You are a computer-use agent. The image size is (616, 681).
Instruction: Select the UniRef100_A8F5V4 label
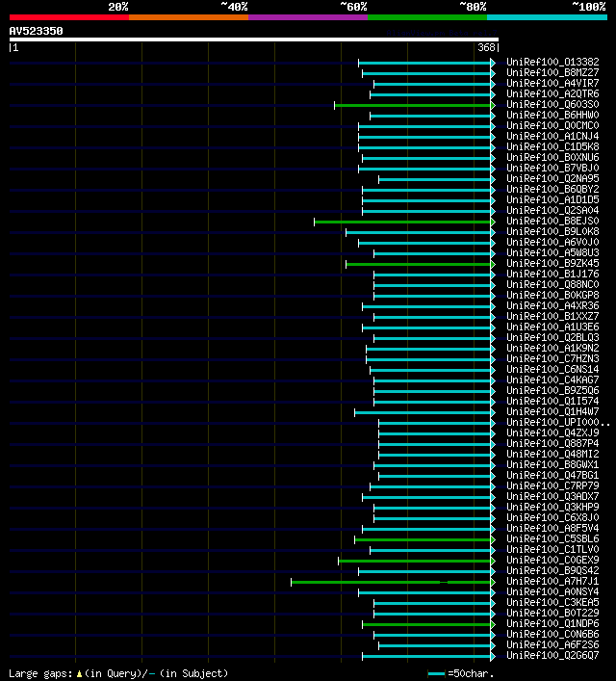click(552, 528)
